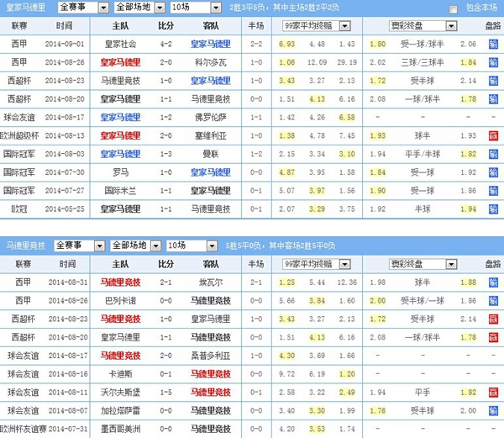
Task: Click handicap 三球/三球半
Action: [423, 62]
